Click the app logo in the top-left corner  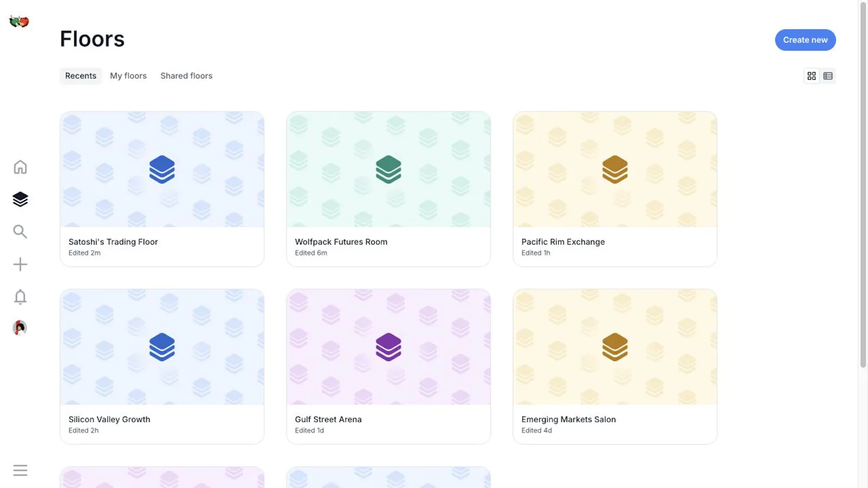[x=19, y=22]
